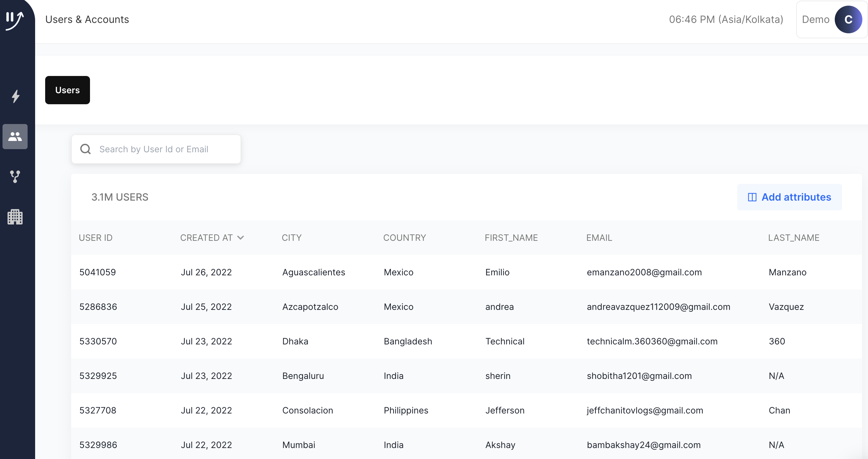Click the columns icon beside Add attributes
Viewport: 868px width, 459px height.
coord(752,197)
